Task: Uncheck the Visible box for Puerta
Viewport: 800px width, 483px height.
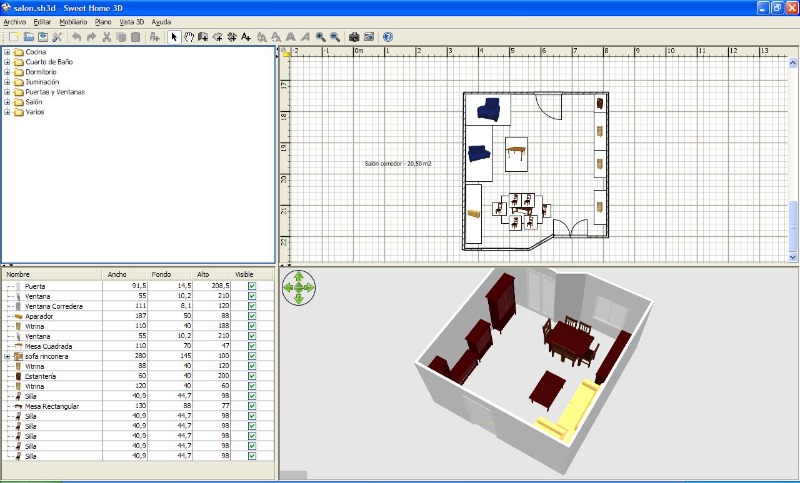Action: click(252, 286)
